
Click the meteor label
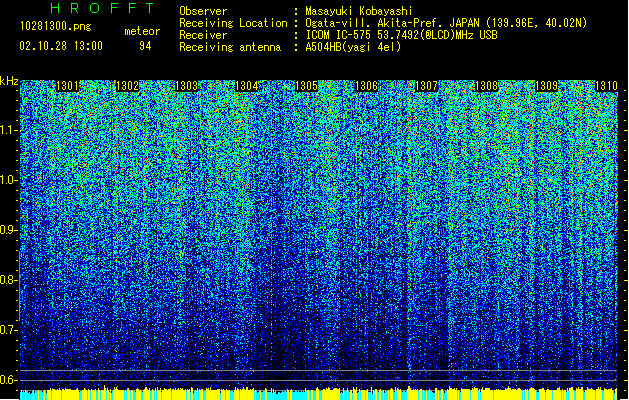click(142, 31)
